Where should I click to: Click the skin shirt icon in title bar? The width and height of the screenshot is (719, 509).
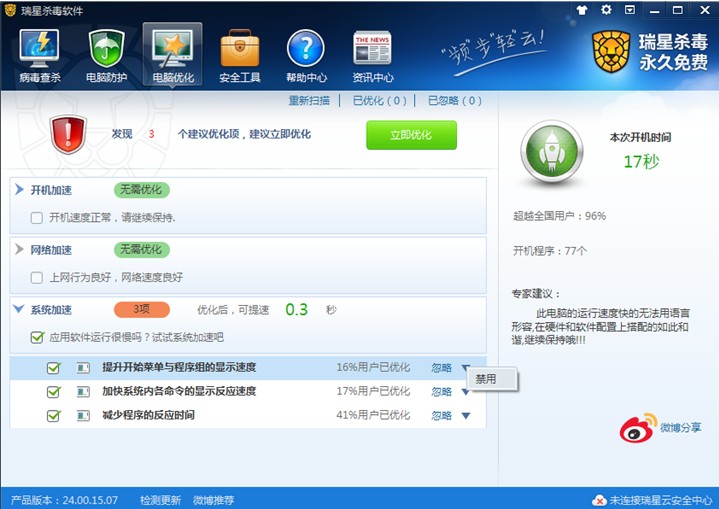(582, 10)
